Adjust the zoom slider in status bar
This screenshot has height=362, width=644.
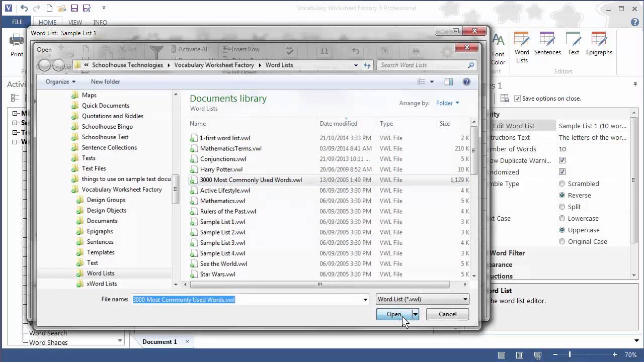click(570, 354)
